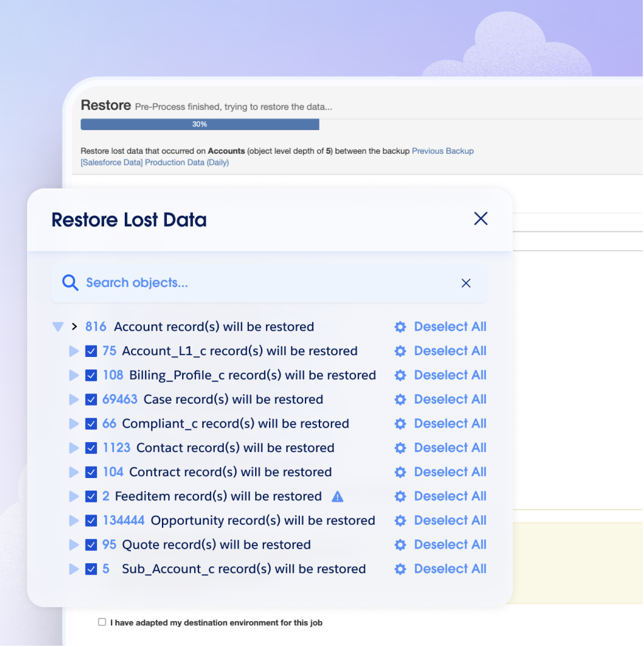The width and height of the screenshot is (644, 647).
Task: Open settings gear for Billing_Profile_c row
Action: click(400, 375)
